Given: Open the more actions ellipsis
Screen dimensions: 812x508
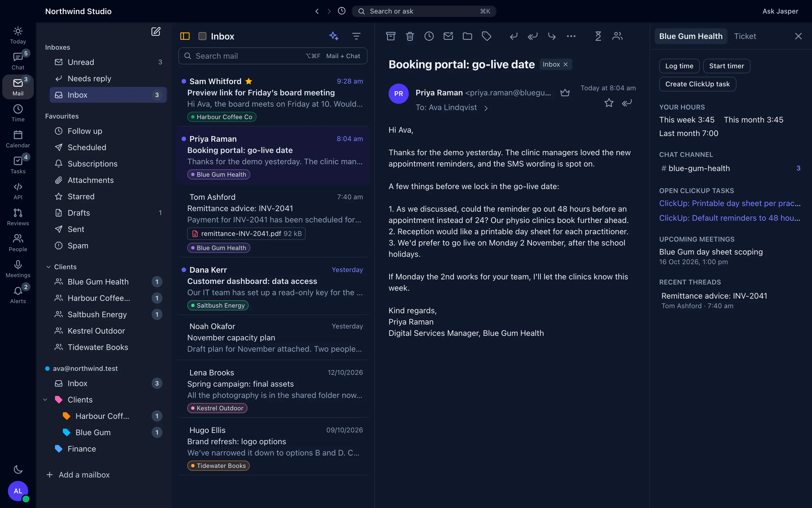Looking at the screenshot, I should tap(571, 36).
